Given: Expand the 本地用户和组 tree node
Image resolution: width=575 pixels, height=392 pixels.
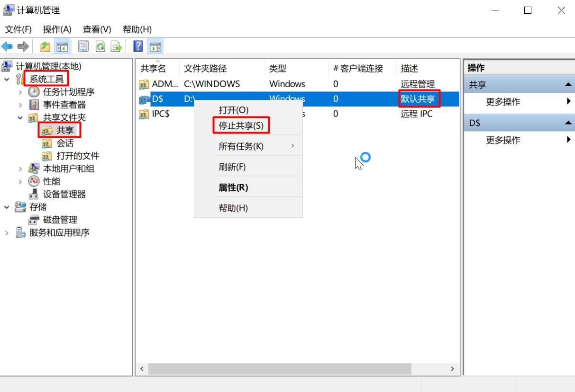Looking at the screenshot, I should 20,169.
